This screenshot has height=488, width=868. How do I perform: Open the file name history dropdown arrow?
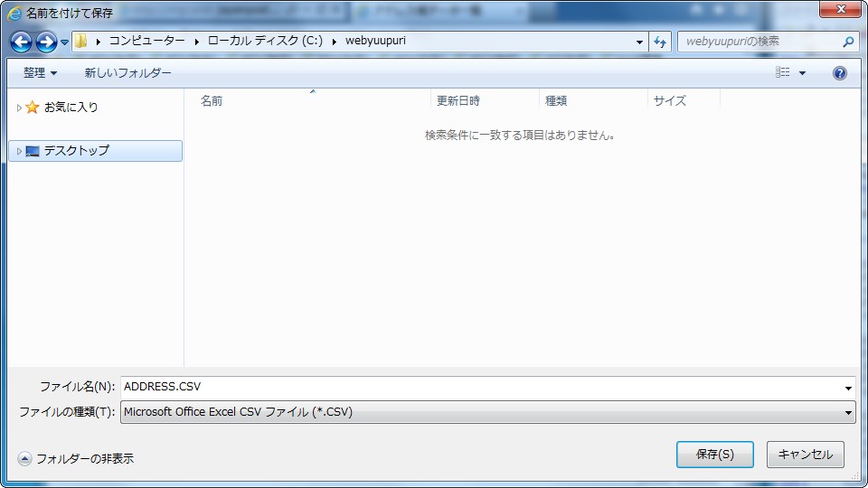pyautogui.click(x=848, y=388)
